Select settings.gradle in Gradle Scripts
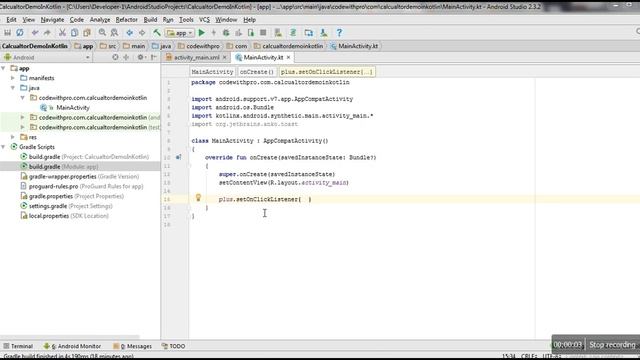The width and height of the screenshot is (640, 360). pos(66,206)
